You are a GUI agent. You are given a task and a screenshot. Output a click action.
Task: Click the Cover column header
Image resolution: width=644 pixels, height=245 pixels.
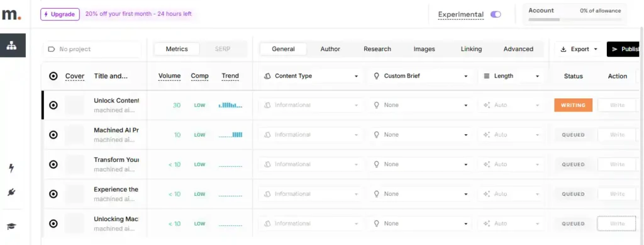click(75, 76)
